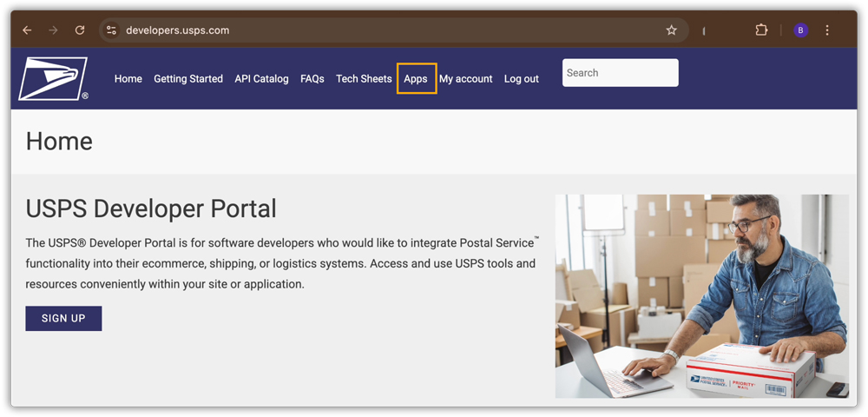Click the SIGN UP button
Screen dimensions: 868x417
pos(63,319)
